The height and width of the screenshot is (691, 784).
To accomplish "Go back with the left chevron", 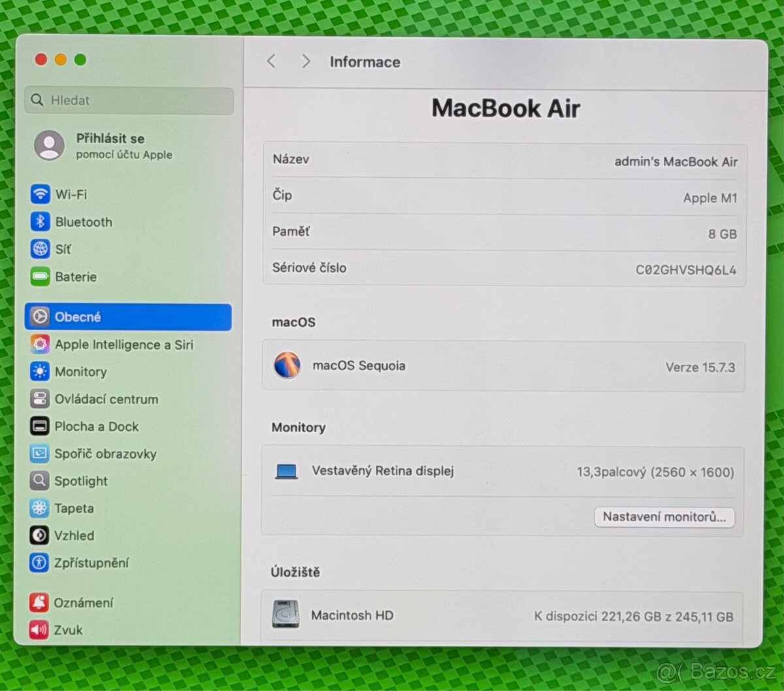I will point(272,61).
